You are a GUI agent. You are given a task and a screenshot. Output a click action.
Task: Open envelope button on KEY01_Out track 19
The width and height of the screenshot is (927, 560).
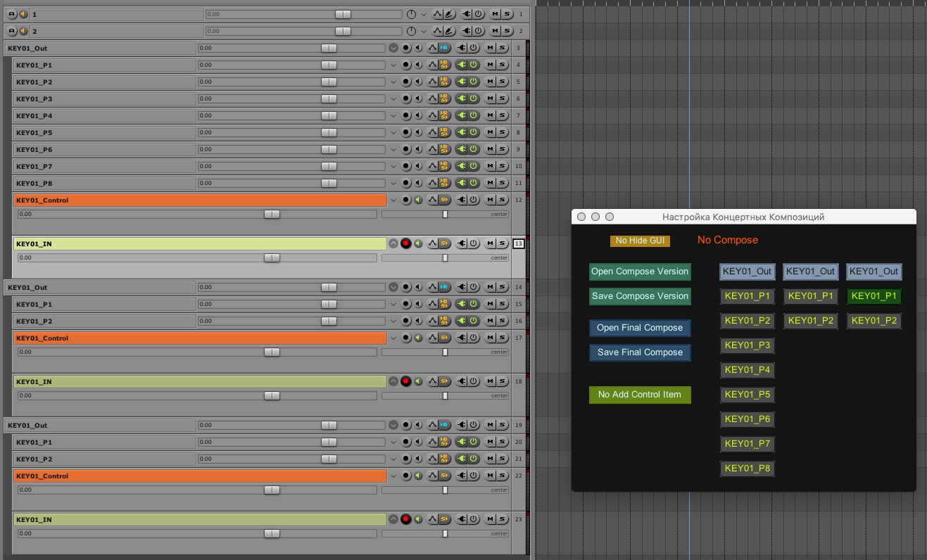pos(432,425)
